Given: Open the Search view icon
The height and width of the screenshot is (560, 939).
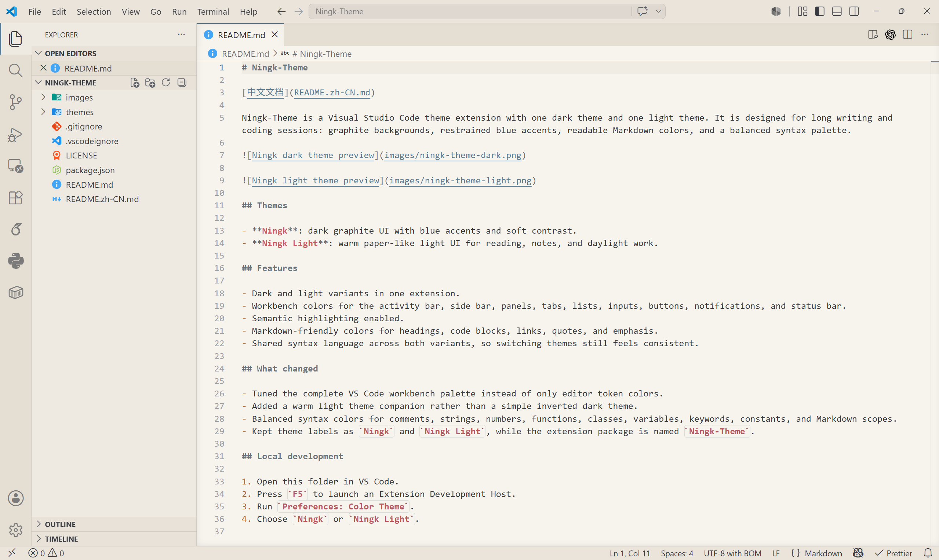Looking at the screenshot, I should click(x=15, y=70).
